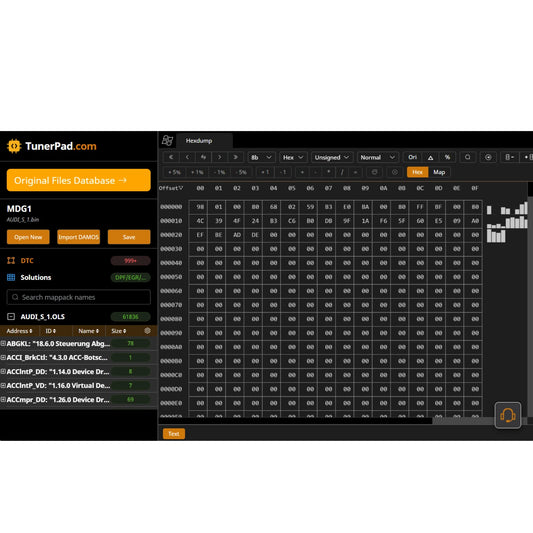Go back one step with single-left arrow
The height and width of the screenshot is (533, 533).
coord(187,157)
